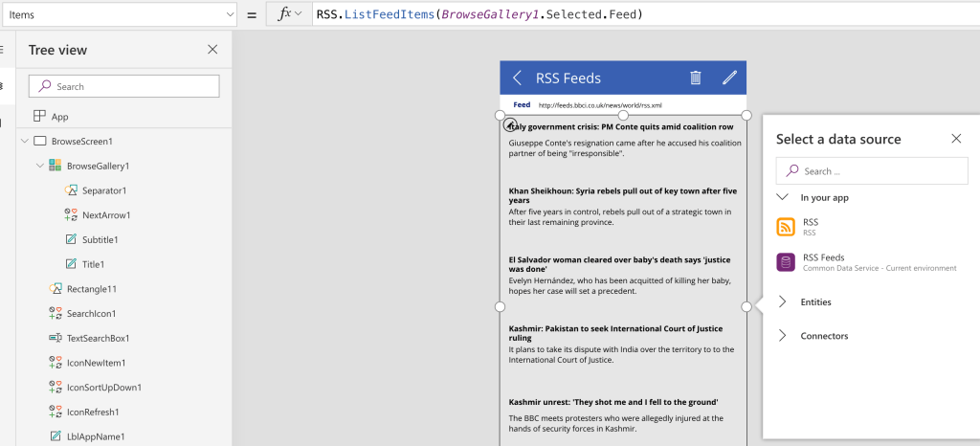Screen dimensions: 980x446
Task: Click the SearchIcon1 icon glyph
Action: (x=55, y=313)
